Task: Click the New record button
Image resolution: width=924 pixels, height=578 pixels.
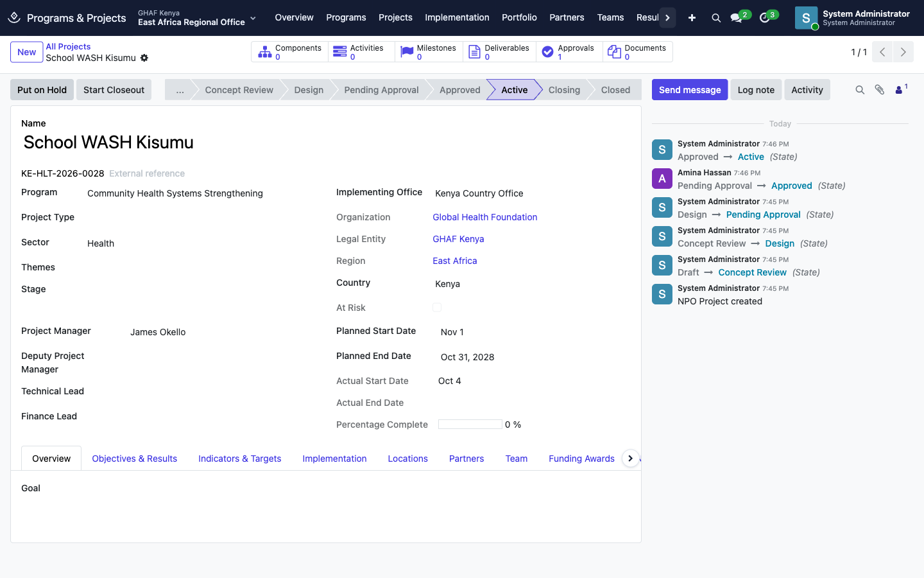Action: click(26, 52)
